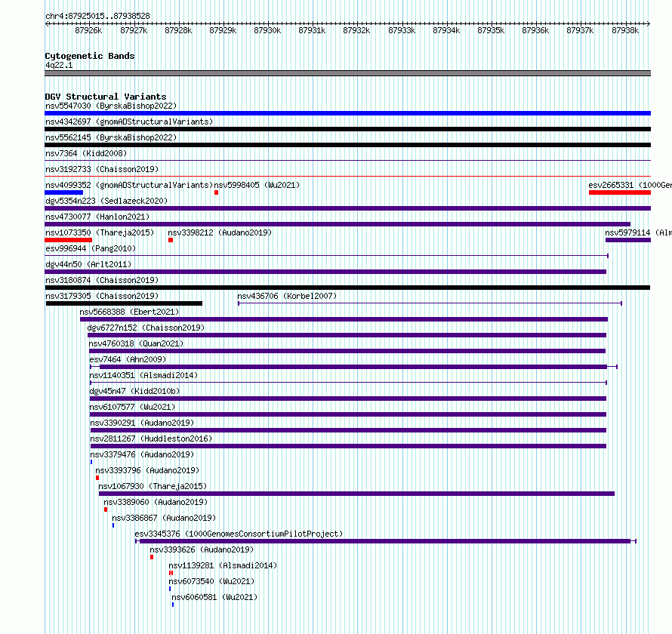Click the red mark under nsv3398212
The image size is (672, 634).
point(171,240)
